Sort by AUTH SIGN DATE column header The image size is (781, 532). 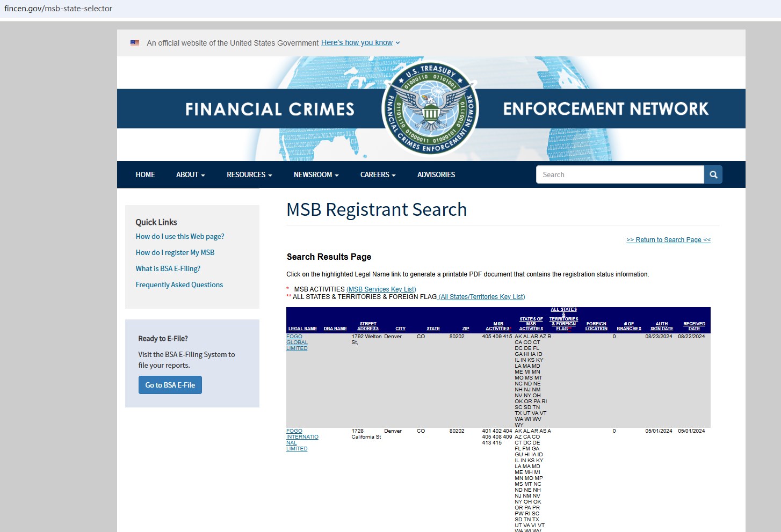pos(662,326)
